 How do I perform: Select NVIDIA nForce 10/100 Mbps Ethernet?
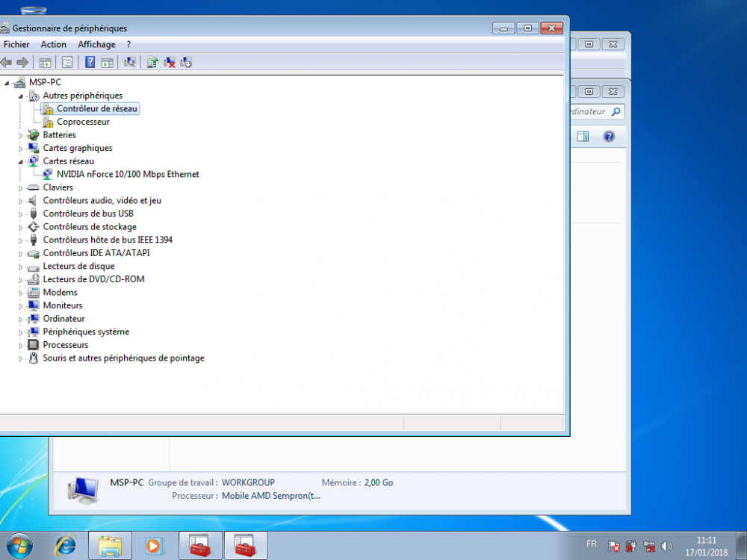click(128, 174)
